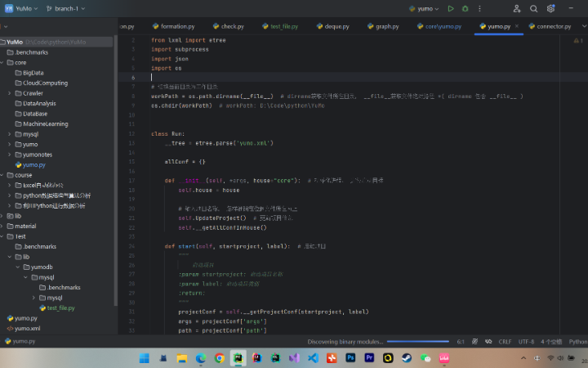Collapse the test folder
This screenshot has width=588, height=368.
point(2,236)
